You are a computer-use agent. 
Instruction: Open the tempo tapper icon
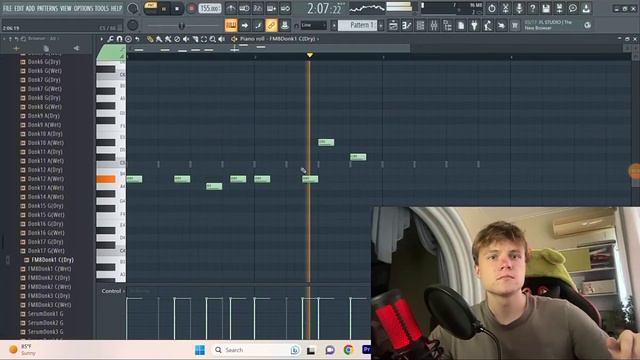pyautogui.click(x=488, y=25)
